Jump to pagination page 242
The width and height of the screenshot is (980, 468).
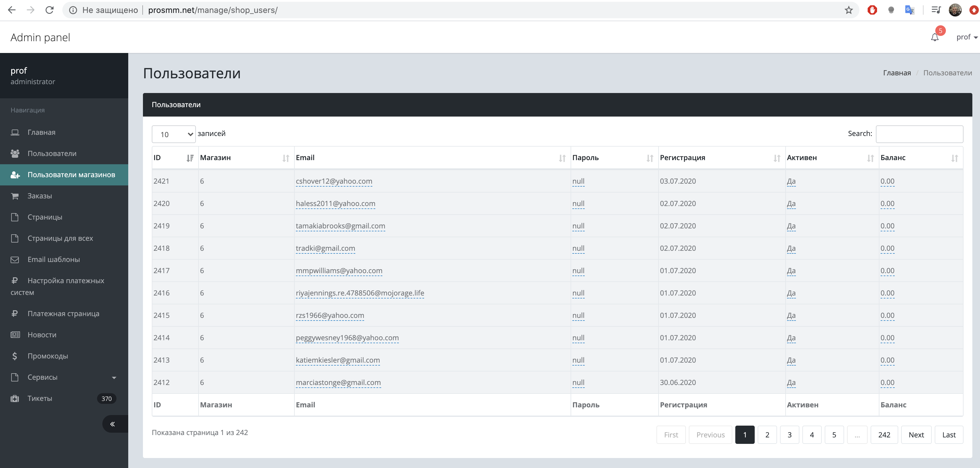tap(884, 435)
